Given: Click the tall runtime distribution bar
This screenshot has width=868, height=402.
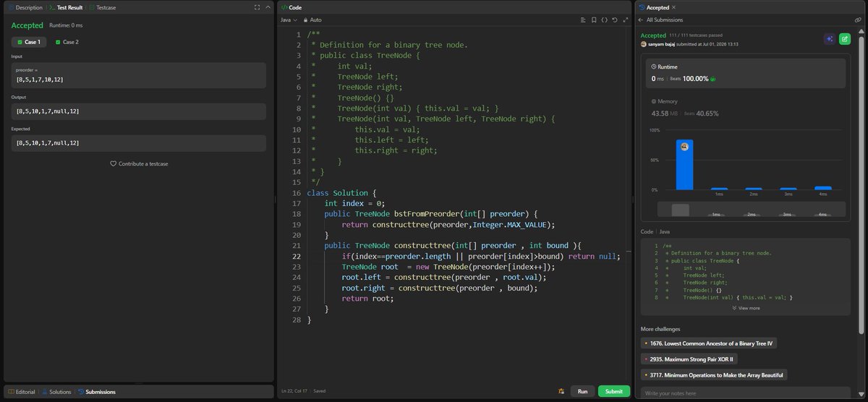Looking at the screenshot, I should click(684, 164).
